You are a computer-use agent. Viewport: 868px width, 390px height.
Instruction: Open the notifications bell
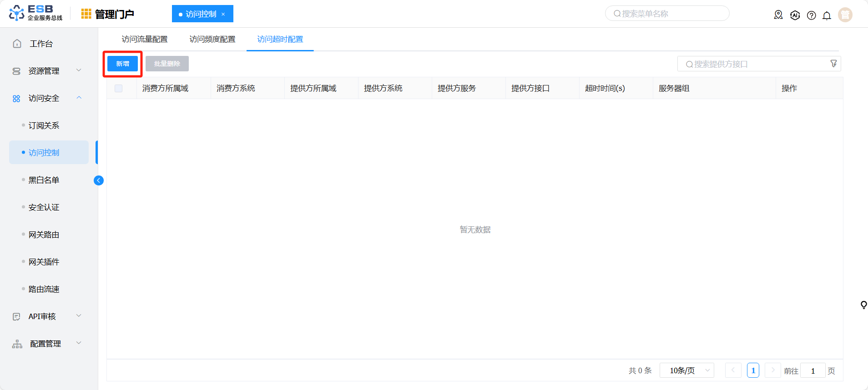[827, 15]
